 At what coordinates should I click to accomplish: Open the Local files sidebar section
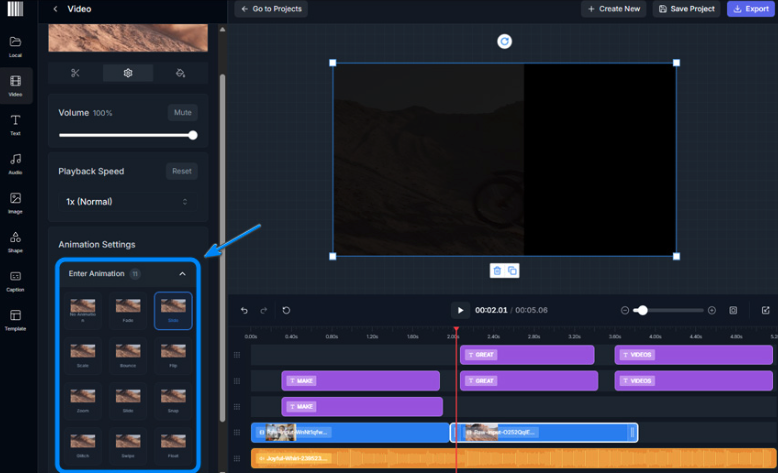click(15, 47)
